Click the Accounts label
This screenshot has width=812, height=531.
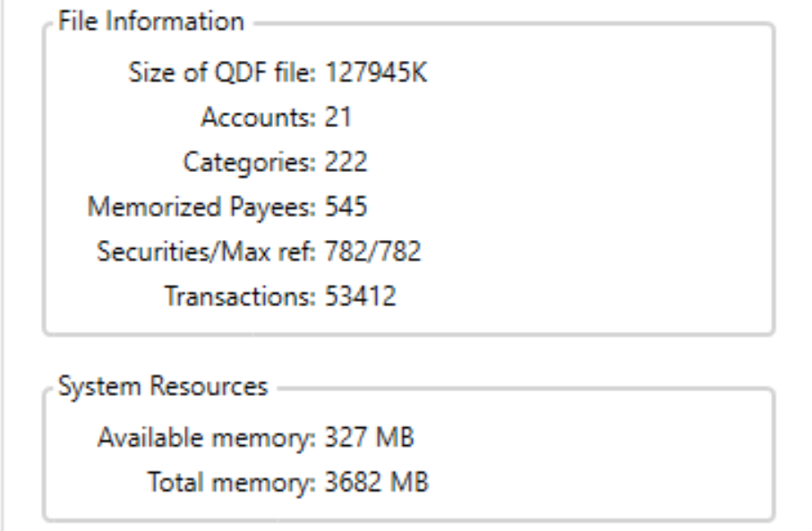point(259,116)
